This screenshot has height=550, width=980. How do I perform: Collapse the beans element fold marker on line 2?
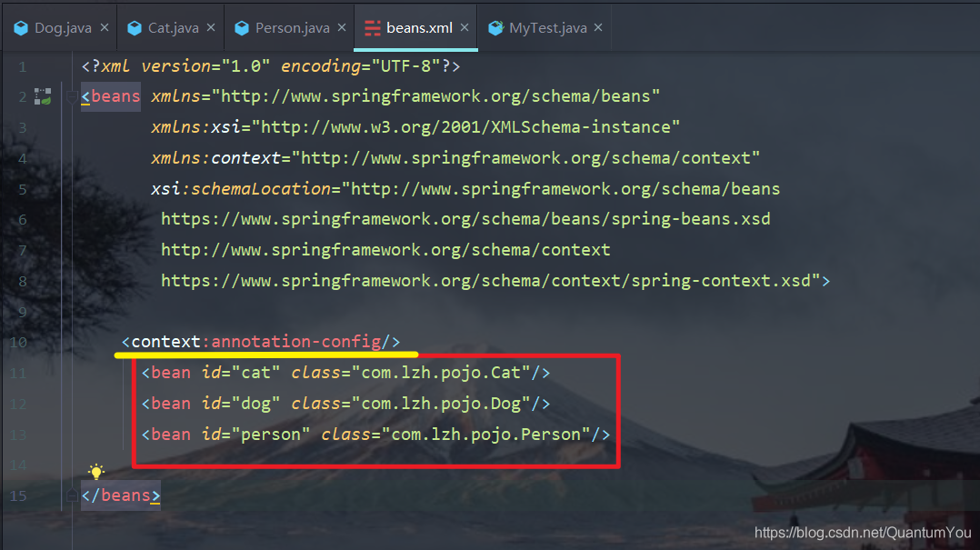click(72, 97)
